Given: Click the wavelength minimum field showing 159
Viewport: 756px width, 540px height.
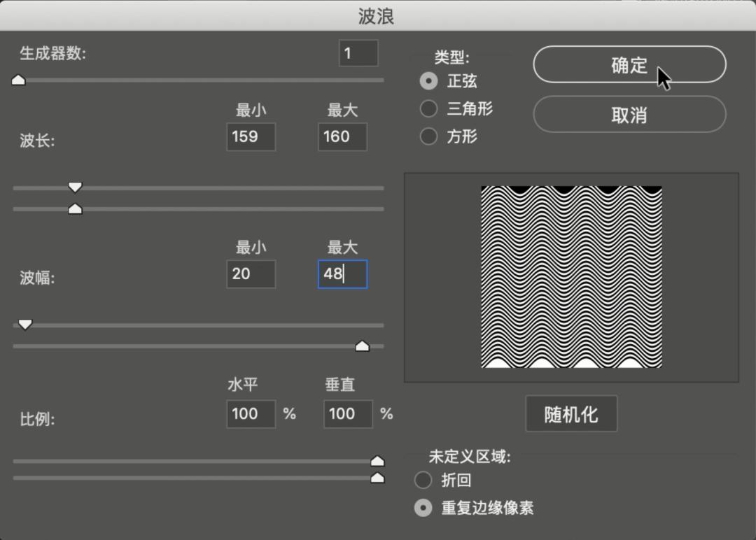Looking at the screenshot, I should (251, 137).
